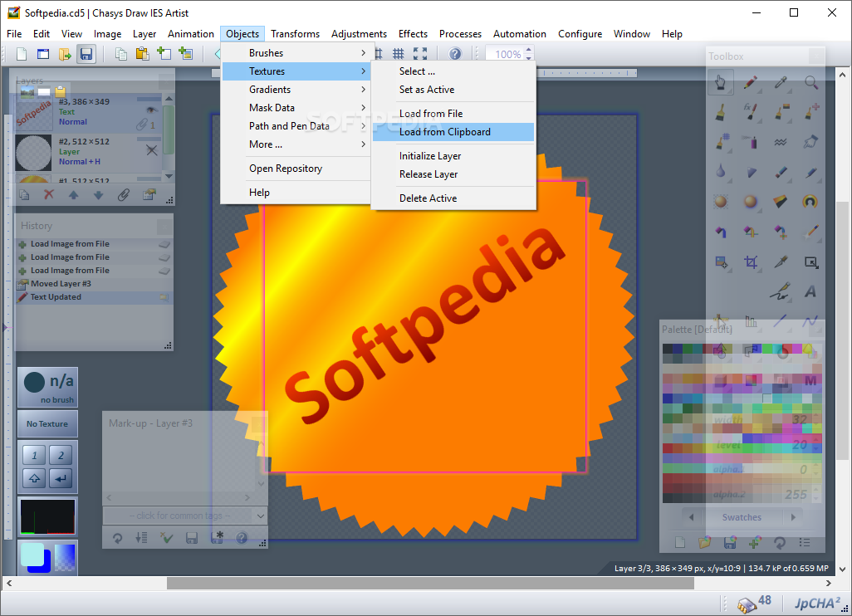The image size is (852, 616).
Task: Toggle hidden state X of layer #2
Action: 152,150
